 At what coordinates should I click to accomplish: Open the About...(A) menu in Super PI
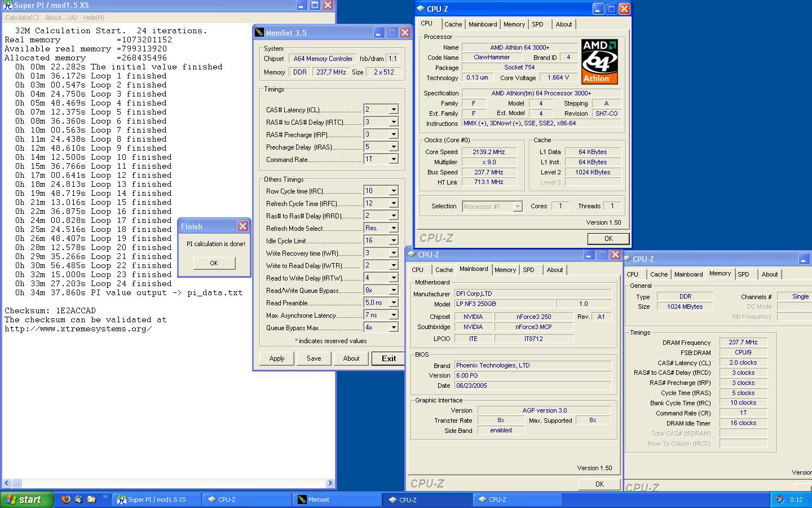(x=61, y=17)
